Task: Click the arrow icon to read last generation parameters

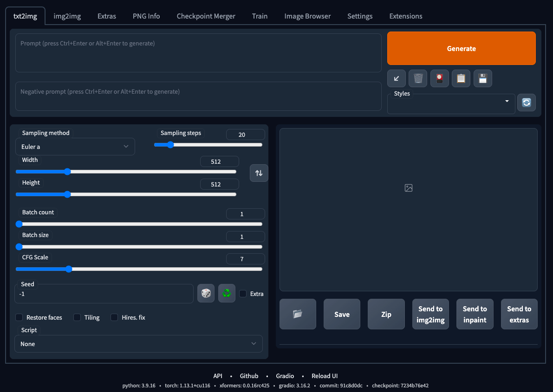Action: (397, 78)
